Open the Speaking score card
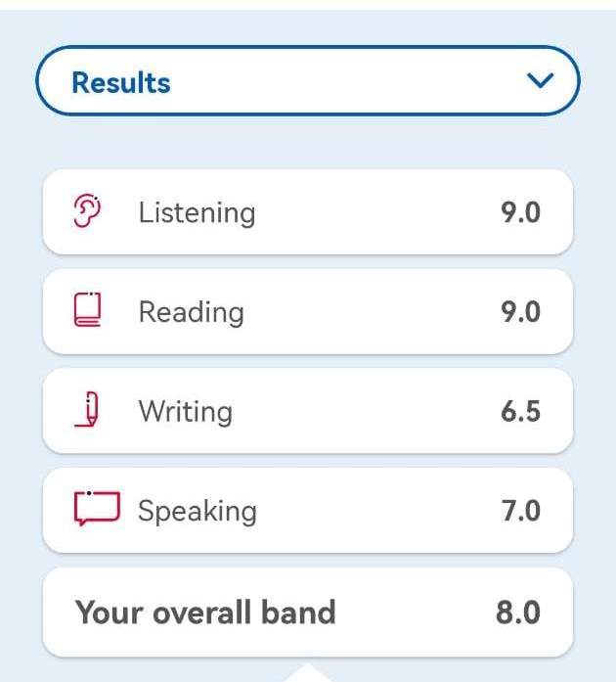616x682 pixels. 308,510
